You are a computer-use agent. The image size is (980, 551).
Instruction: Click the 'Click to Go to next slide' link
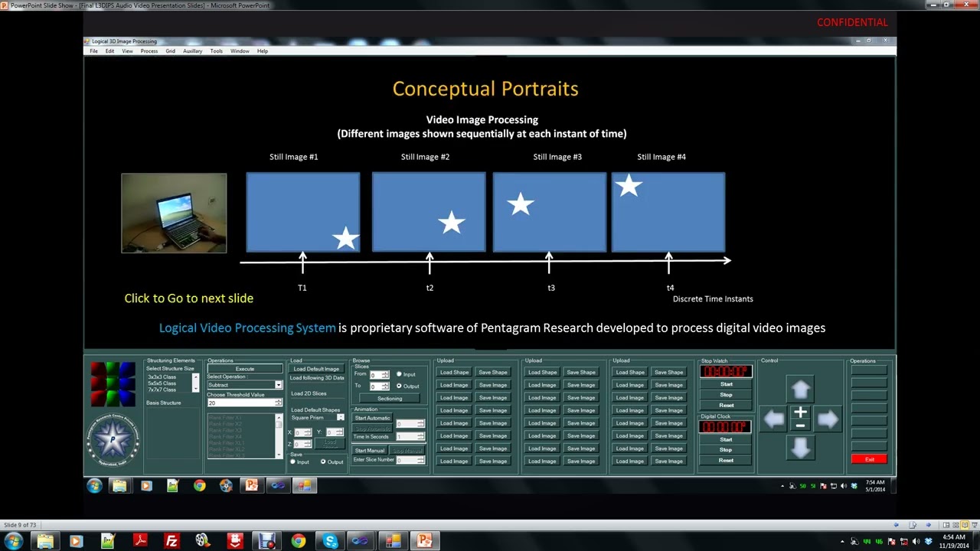pos(188,298)
